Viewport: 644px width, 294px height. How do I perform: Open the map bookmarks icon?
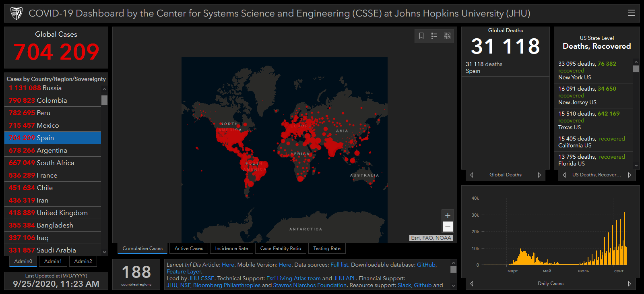click(x=421, y=36)
